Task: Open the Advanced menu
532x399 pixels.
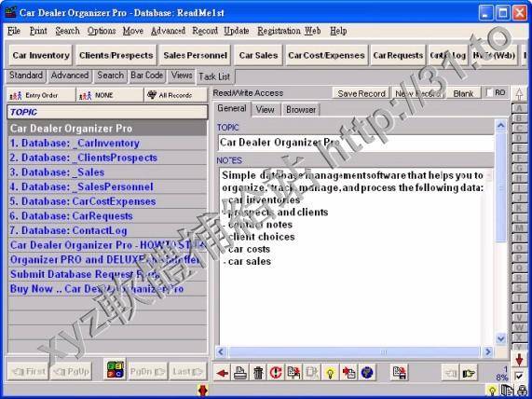Action: pyautogui.click(x=169, y=31)
